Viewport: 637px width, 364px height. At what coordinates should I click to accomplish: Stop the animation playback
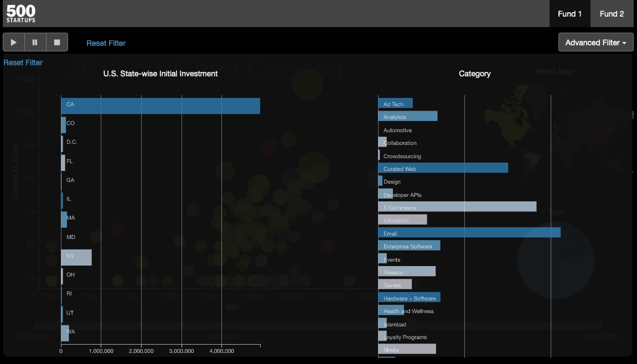point(57,42)
